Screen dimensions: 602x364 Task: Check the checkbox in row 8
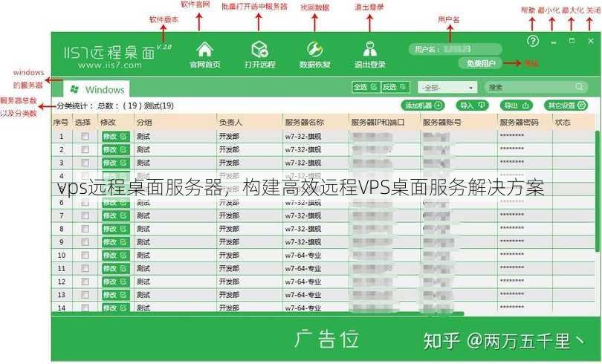[x=85, y=229]
